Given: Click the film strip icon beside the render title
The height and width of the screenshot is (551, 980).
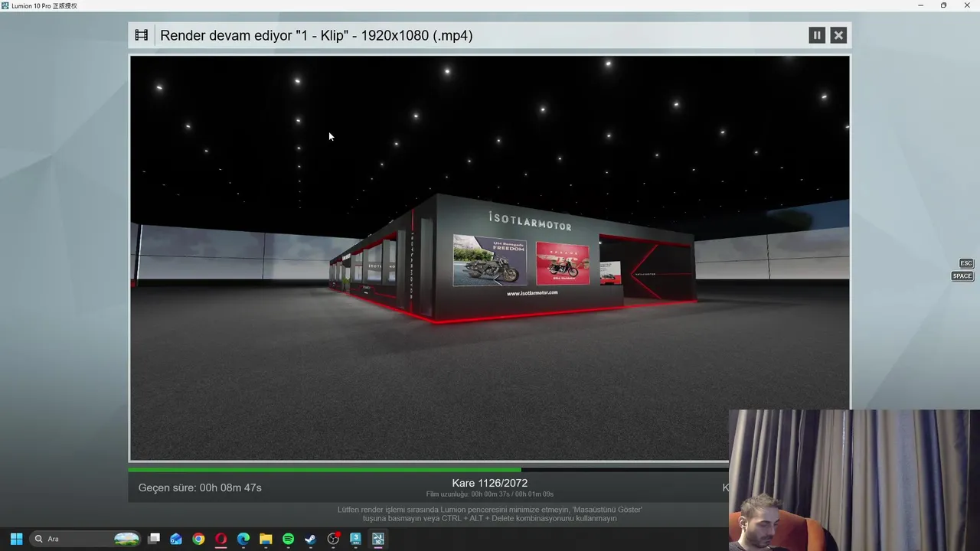Looking at the screenshot, I should [x=141, y=35].
